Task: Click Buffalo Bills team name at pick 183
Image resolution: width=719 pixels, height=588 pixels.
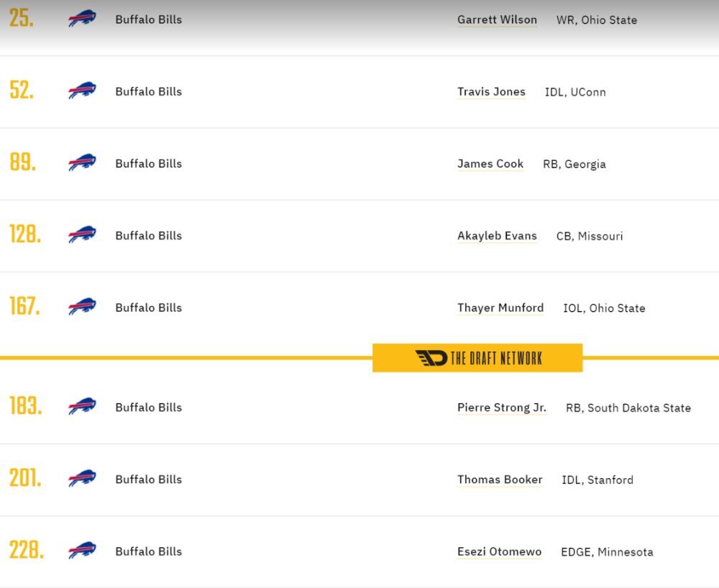Action: point(149,408)
